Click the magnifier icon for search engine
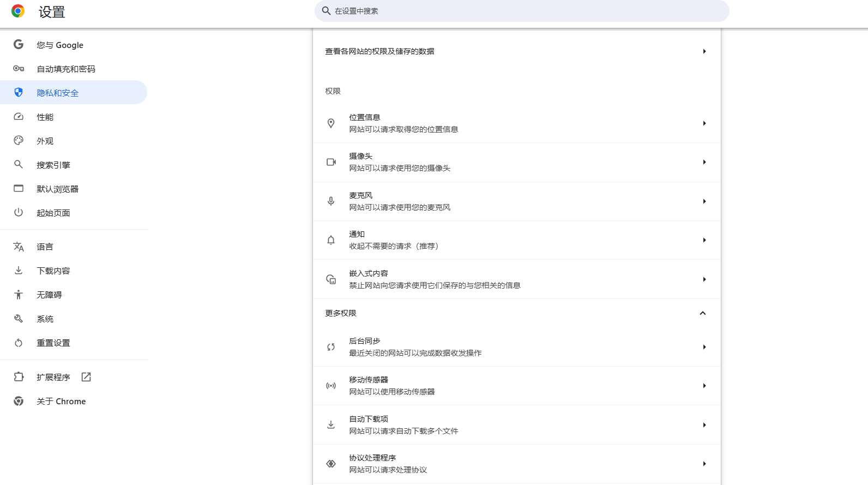Screen dimensions: 868x485 pos(19,165)
